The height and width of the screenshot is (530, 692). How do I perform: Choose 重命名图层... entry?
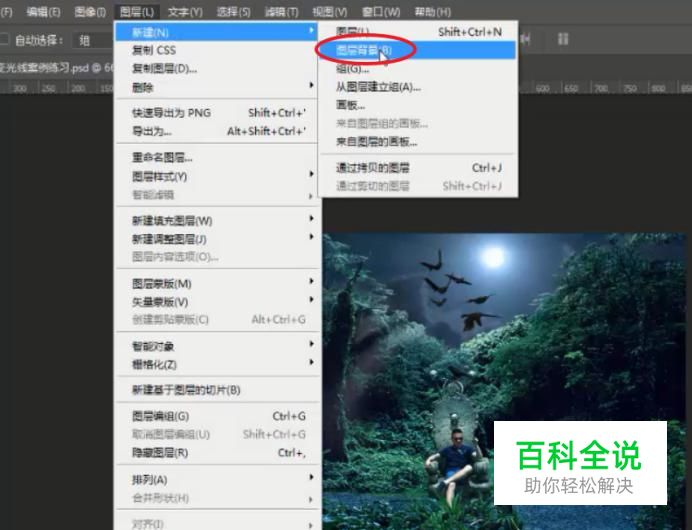[216, 158]
